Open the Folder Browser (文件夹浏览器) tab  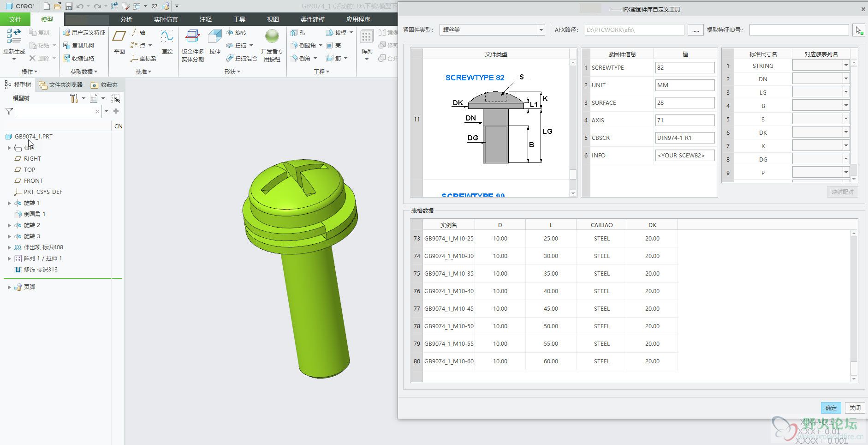tap(61, 85)
